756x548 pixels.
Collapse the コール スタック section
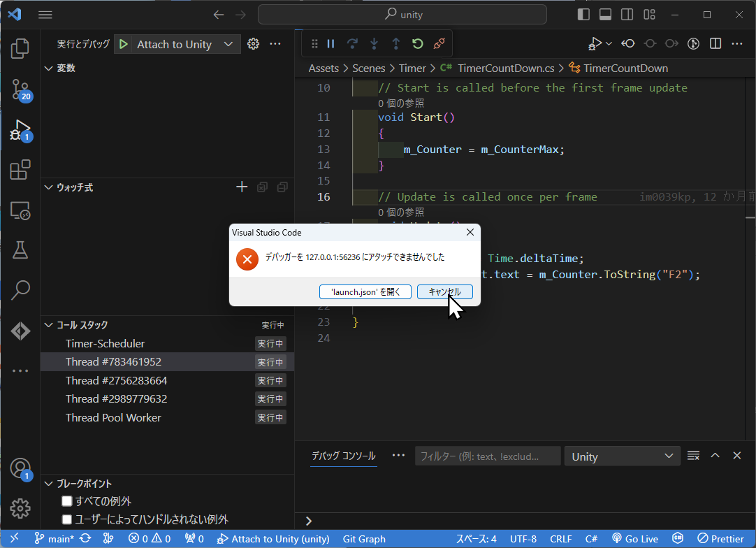coord(48,324)
